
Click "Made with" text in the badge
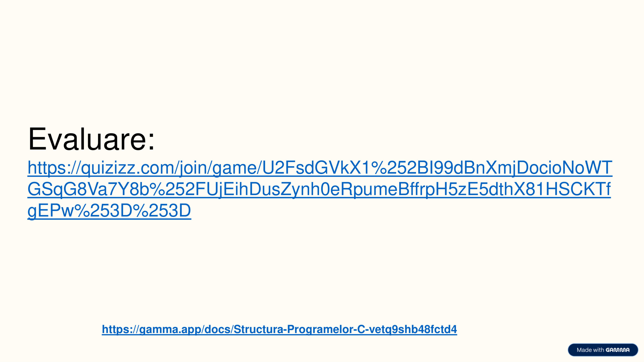(x=590, y=350)
